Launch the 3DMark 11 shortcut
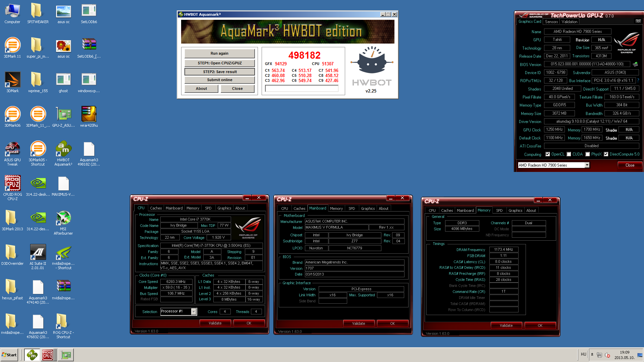The height and width of the screenshot is (362, 644). (12, 48)
